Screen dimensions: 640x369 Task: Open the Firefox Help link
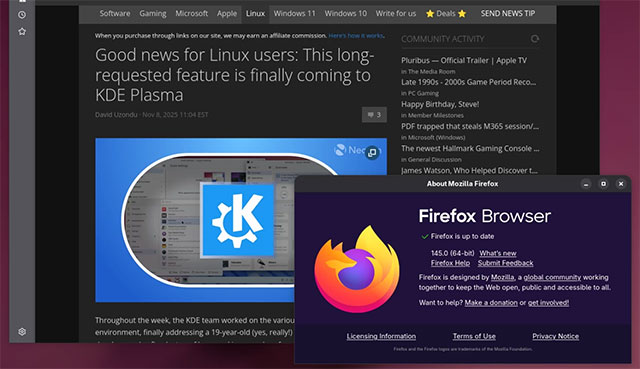450,263
